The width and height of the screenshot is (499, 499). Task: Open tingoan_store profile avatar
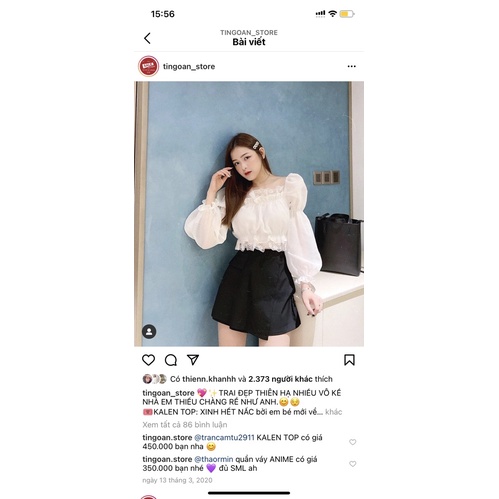148,66
